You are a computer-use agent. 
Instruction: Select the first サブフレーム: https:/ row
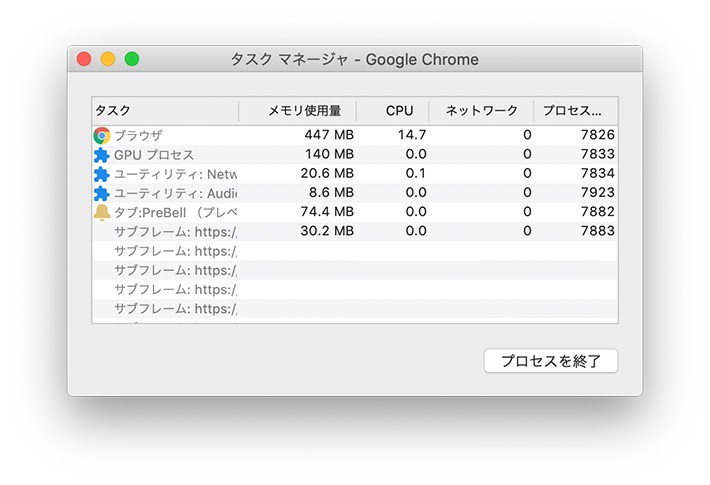[x=355, y=231]
